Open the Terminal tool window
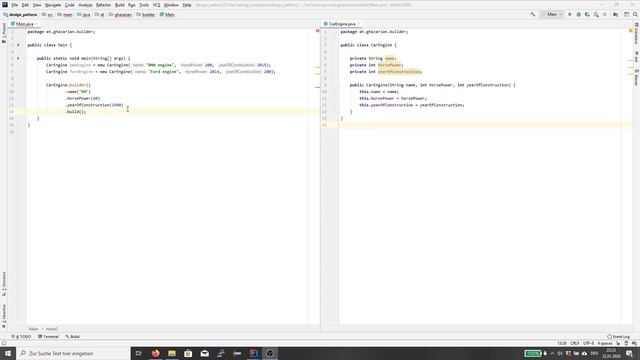This screenshot has width=640, height=360. 48,337
